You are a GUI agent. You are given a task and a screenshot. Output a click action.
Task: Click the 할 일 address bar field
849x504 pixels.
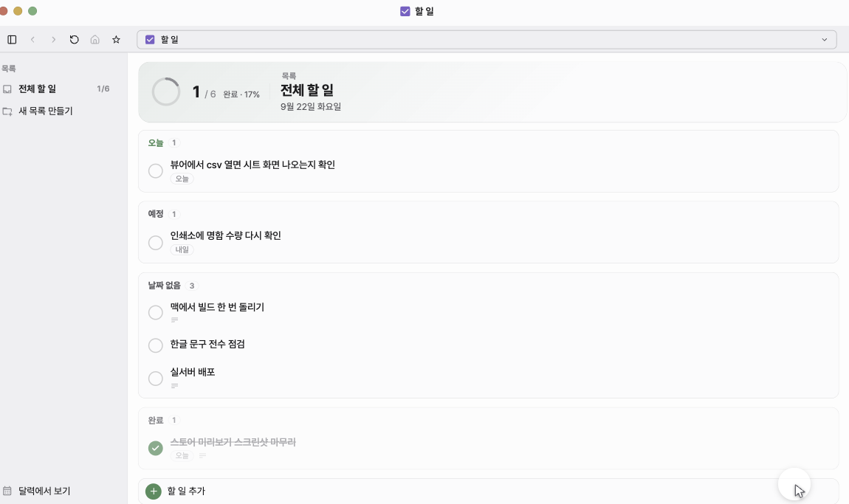487,40
